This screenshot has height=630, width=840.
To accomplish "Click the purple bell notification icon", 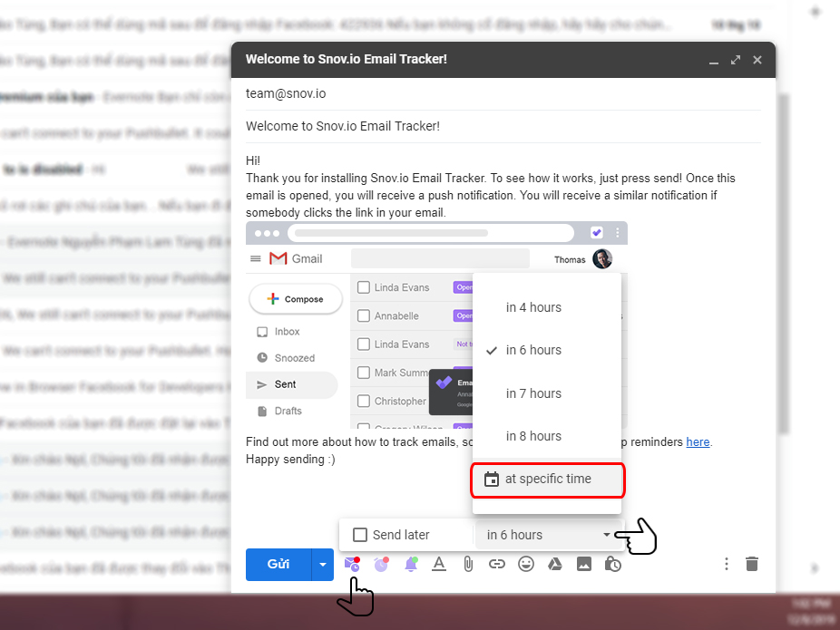I will pyautogui.click(x=411, y=564).
